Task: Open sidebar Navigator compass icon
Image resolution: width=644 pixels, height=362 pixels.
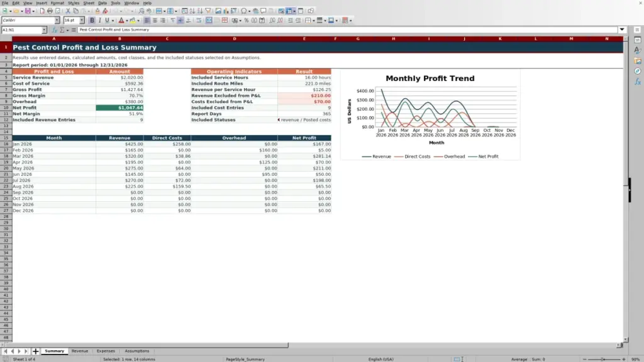Action: [x=638, y=71]
